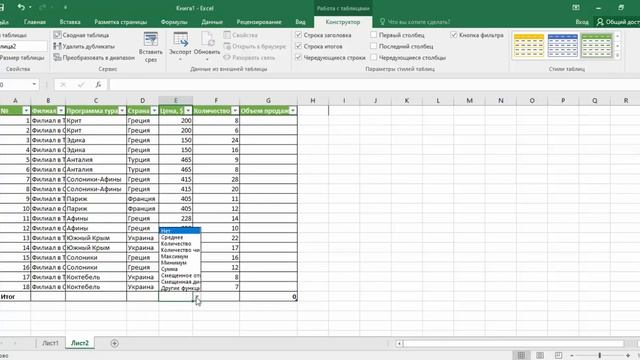The width and height of the screenshot is (640, 360).
Task: Enable Первый столбец (First column) checkbox
Action: pos(373,35)
